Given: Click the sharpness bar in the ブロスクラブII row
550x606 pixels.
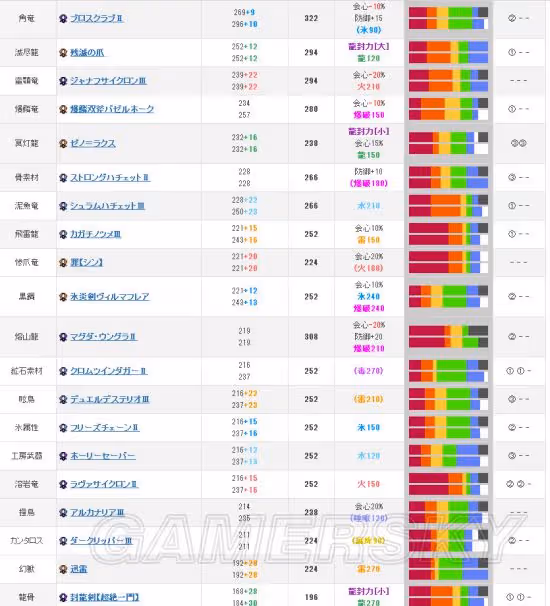Looking at the screenshot, I should [x=448, y=18].
